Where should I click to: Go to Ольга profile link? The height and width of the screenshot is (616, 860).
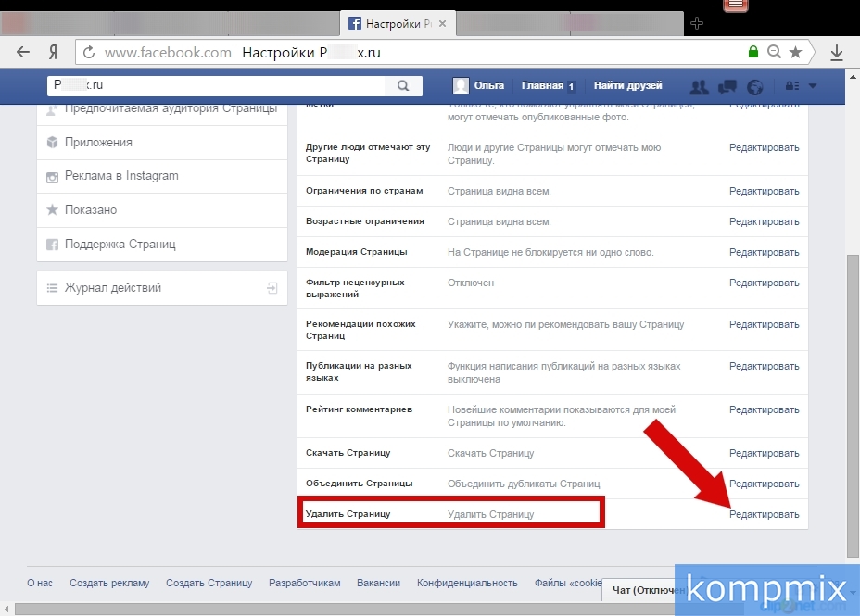488,85
